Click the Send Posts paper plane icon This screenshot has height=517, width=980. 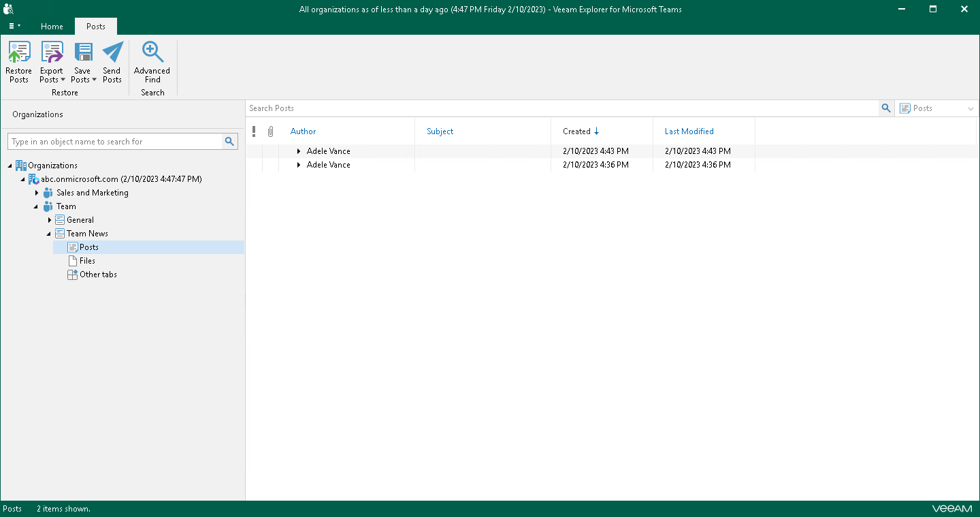pyautogui.click(x=112, y=53)
